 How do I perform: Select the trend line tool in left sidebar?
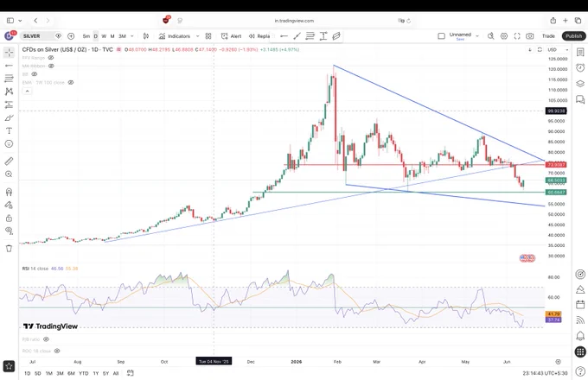[x=9, y=66]
